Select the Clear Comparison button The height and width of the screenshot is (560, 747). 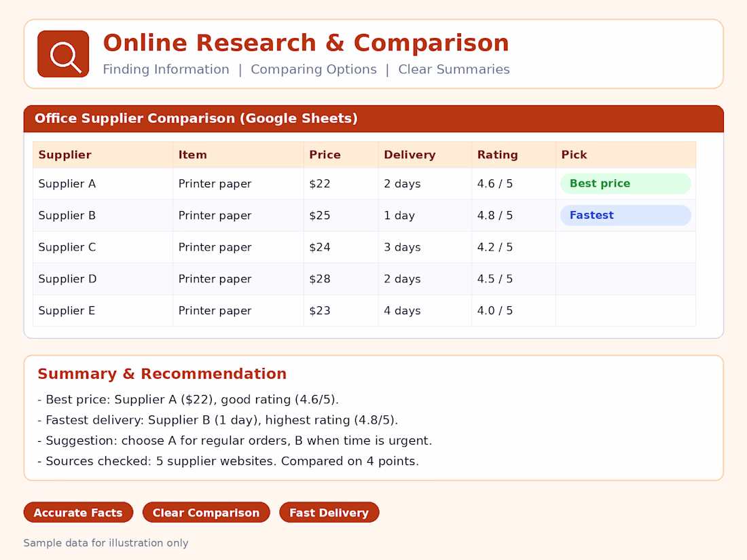pos(206,512)
